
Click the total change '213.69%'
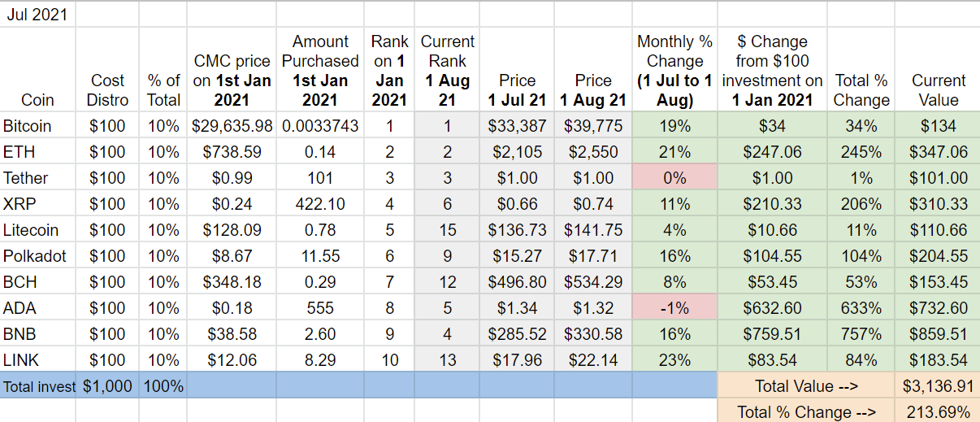click(x=939, y=411)
